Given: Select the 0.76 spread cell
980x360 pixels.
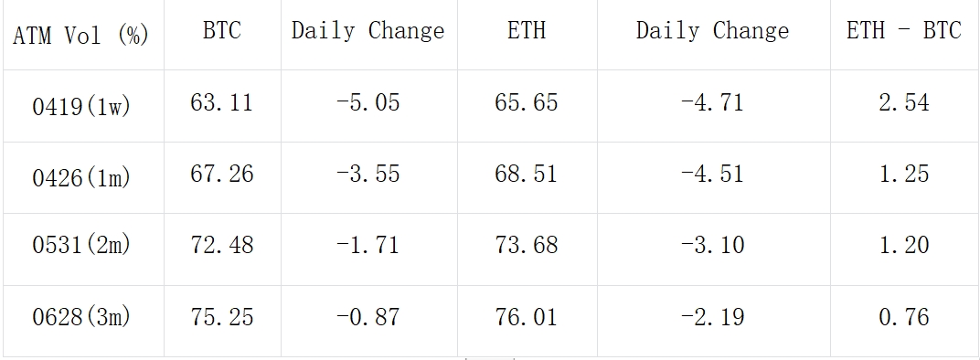Looking at the screenshot, I should 904,322.
